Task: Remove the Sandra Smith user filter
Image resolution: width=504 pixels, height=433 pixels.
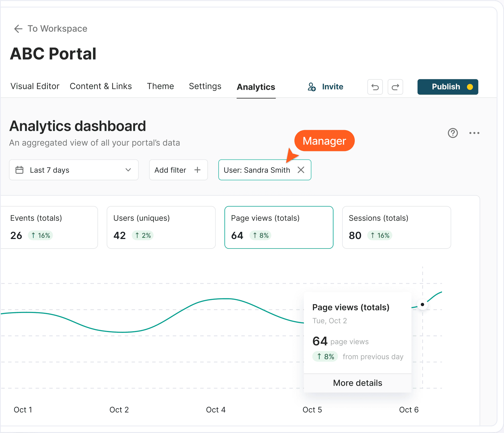Action: tap(301, 170)
